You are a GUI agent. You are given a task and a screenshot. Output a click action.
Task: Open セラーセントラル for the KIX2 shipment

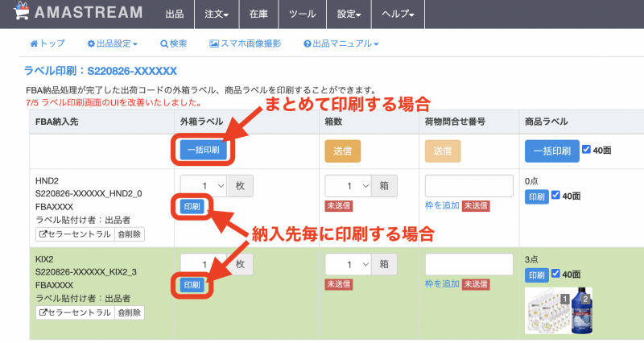click(75, 312)
